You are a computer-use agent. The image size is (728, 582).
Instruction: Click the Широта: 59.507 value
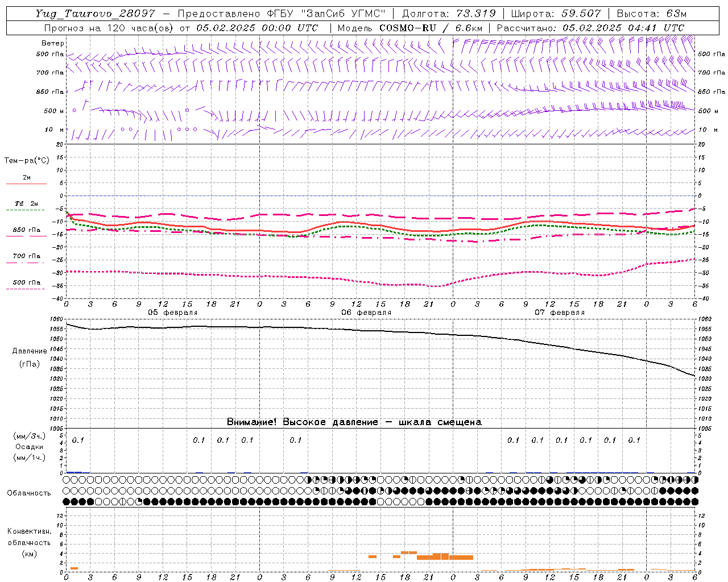pyautogui.click(x=556, y=14)
